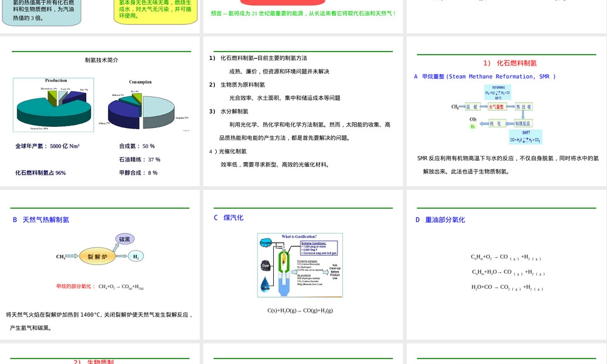Click the Consumption pie chart image

pos(149,106)
